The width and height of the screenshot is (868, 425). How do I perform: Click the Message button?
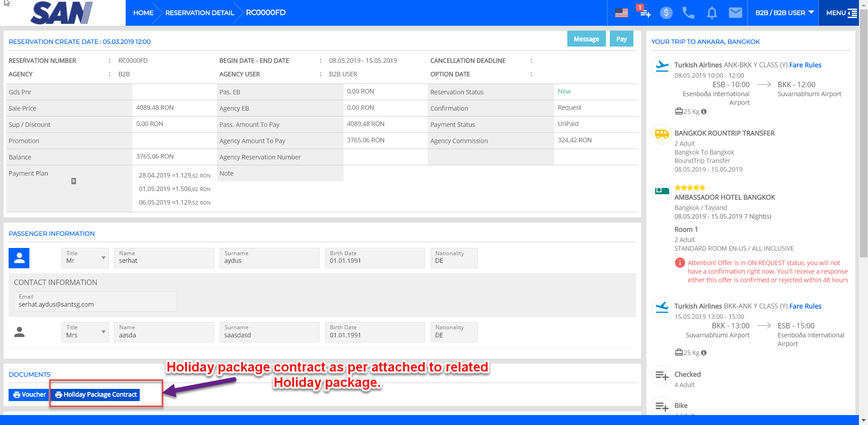click(x=586, y=39)
